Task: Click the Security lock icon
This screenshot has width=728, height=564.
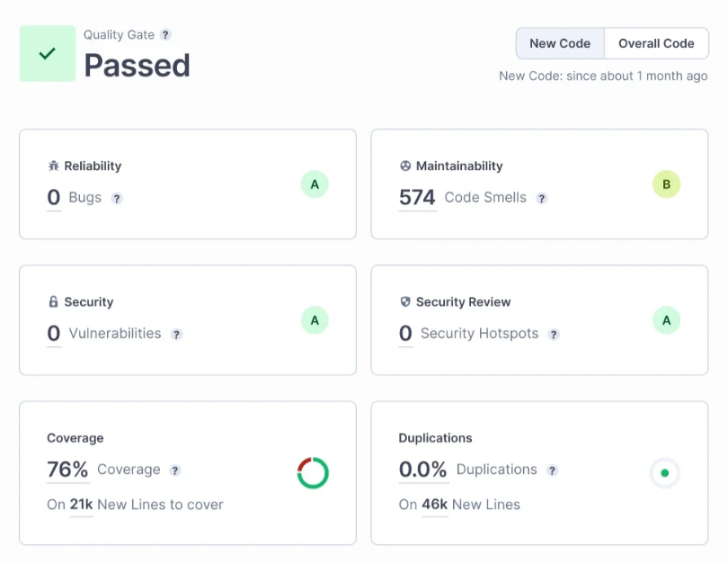Action: point(53,301)
